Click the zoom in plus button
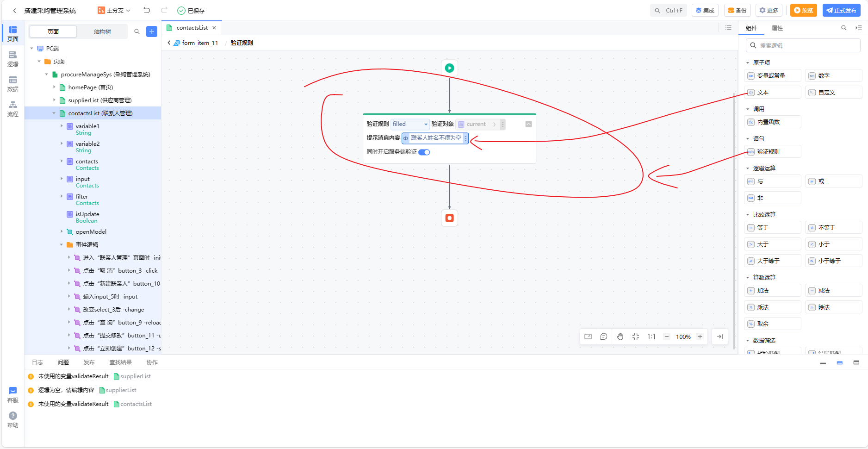Image resolution: width=868 pixels, height=449 pixels. point(700,337)
